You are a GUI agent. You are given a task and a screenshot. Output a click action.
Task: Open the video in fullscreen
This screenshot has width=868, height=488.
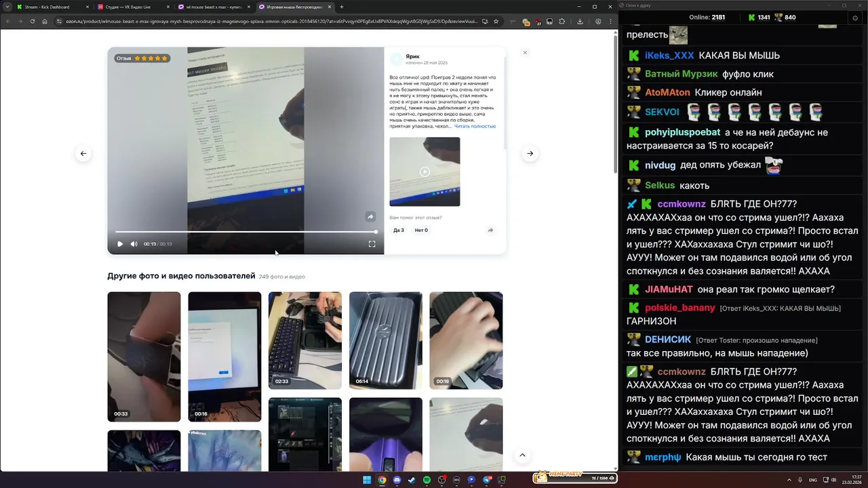[x=372, y=244]
